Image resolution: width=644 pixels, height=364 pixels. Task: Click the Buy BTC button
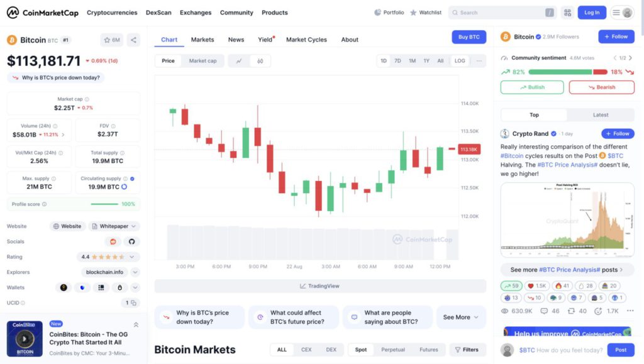469,36
